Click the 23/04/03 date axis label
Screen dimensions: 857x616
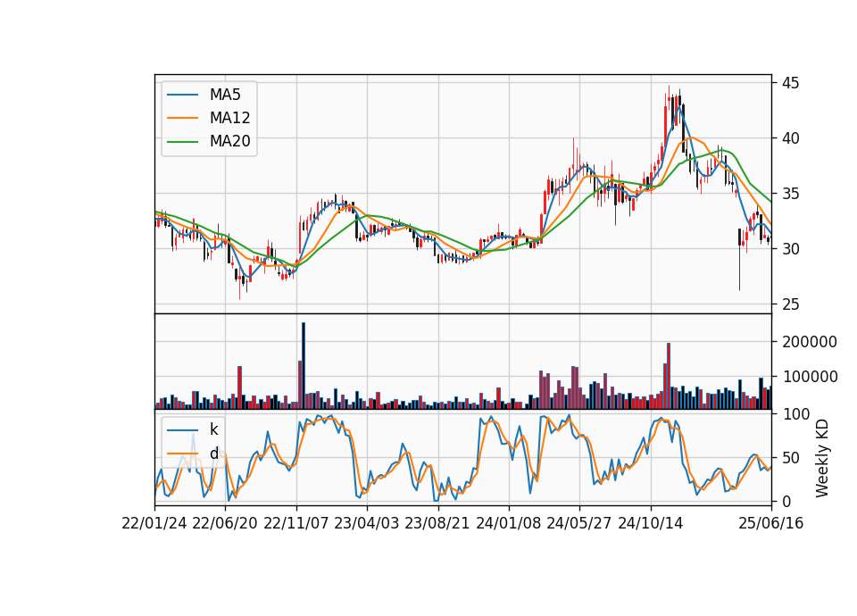[367, 524]
